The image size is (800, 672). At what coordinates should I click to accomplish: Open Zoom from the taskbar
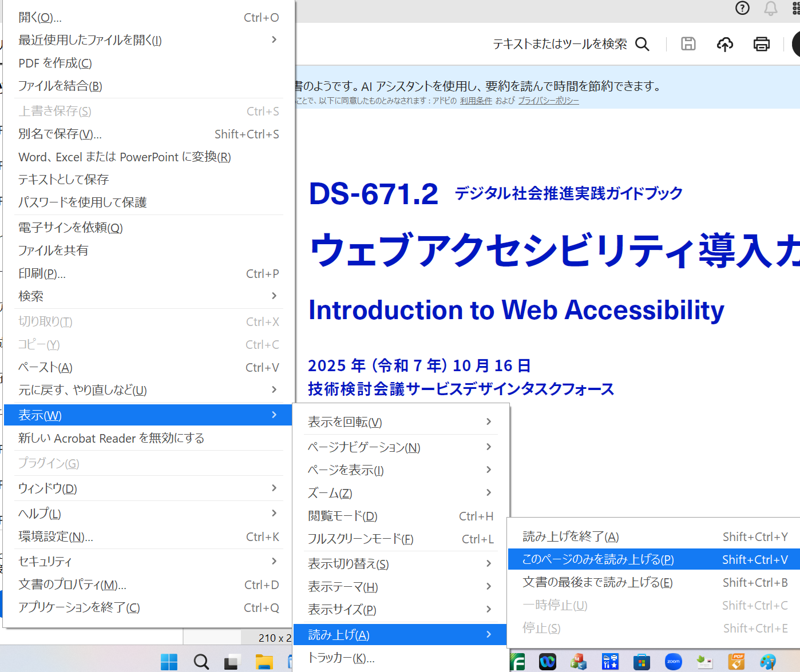point(674,662)
